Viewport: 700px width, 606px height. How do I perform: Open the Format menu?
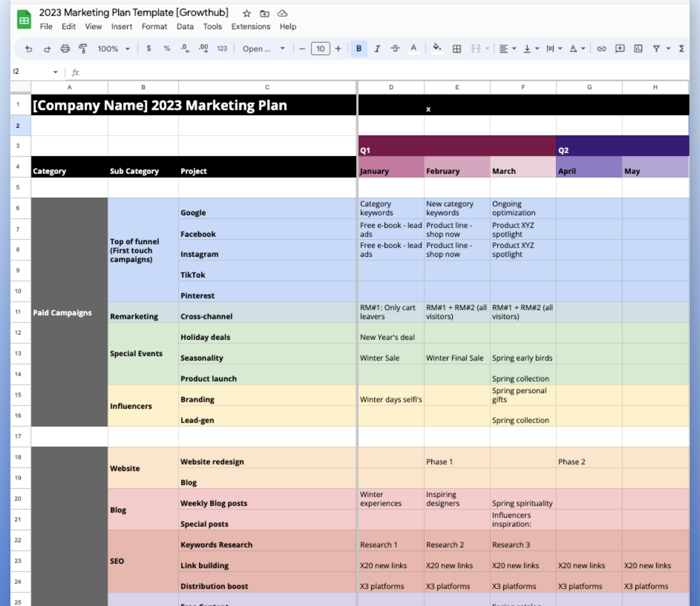click(x=154, y=26)
